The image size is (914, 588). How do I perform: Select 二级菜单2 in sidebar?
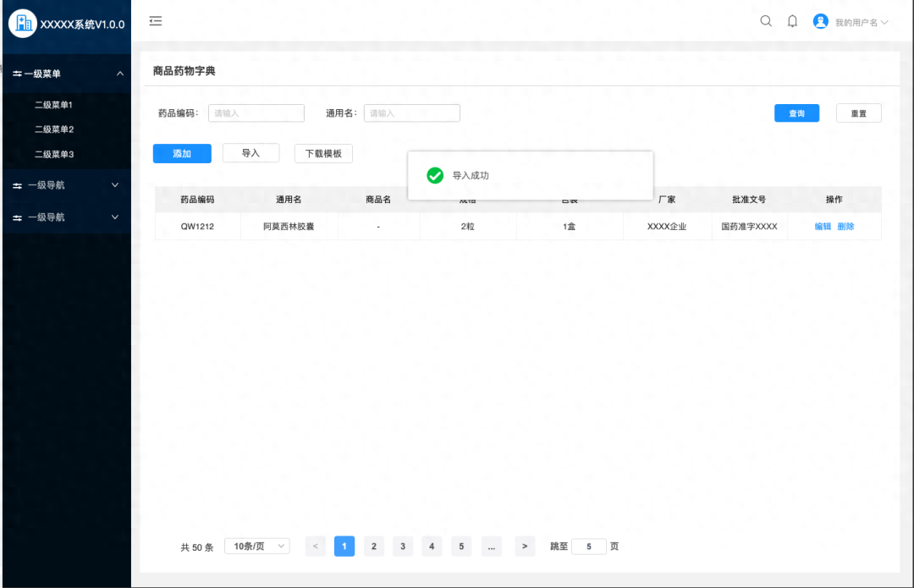[x=54, y=129]
